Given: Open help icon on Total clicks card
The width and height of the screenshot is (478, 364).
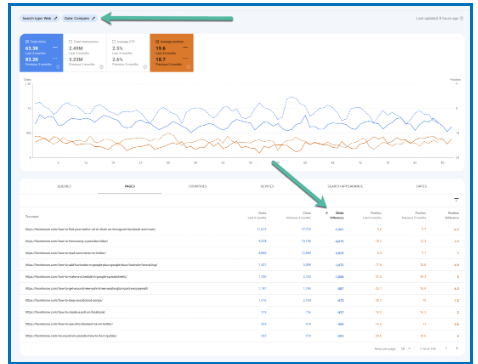Looking at the screenshot, I should 58,67.
